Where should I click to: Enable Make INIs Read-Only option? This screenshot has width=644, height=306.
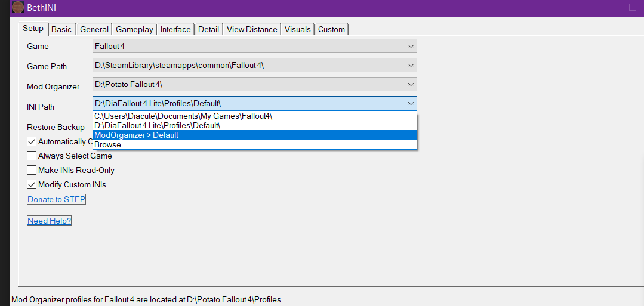pyautogui.click(x=32, y=171)
